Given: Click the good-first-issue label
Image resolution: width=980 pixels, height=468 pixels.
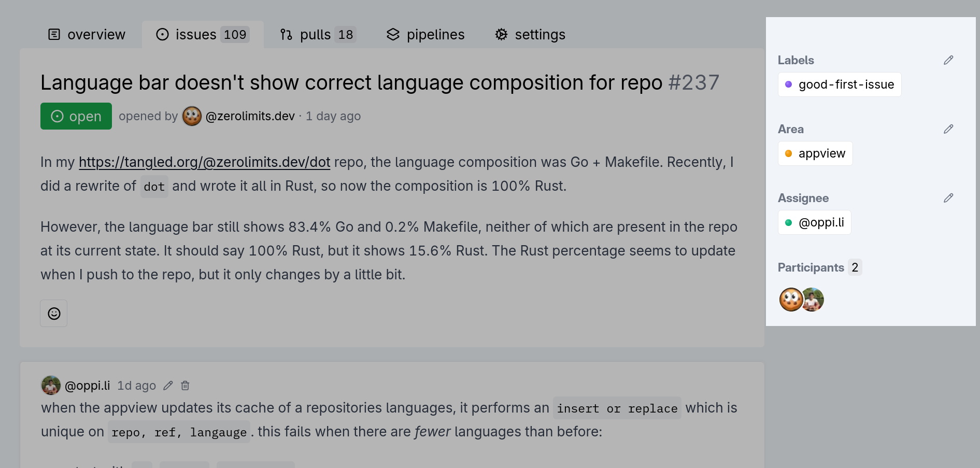Looking at the screenshot, I should (x=840, y=84).
